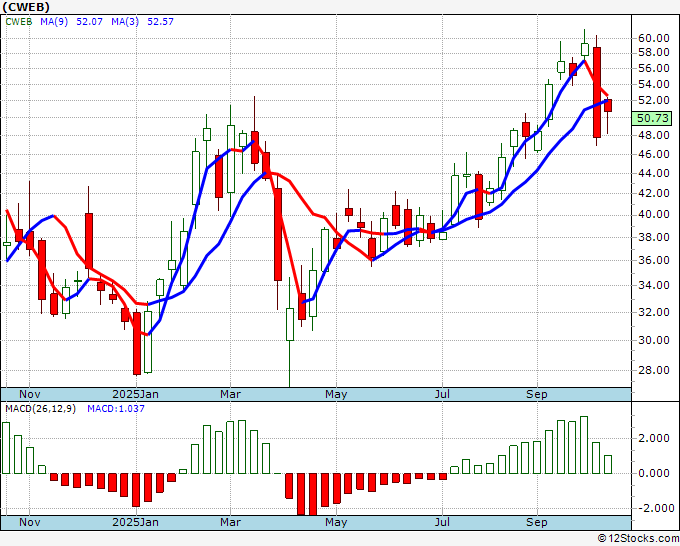The height and width of the screenshot is (546, 680).
Task: Click the MACD(26,12,9) indicator label
Action: [x=40, y=409]
